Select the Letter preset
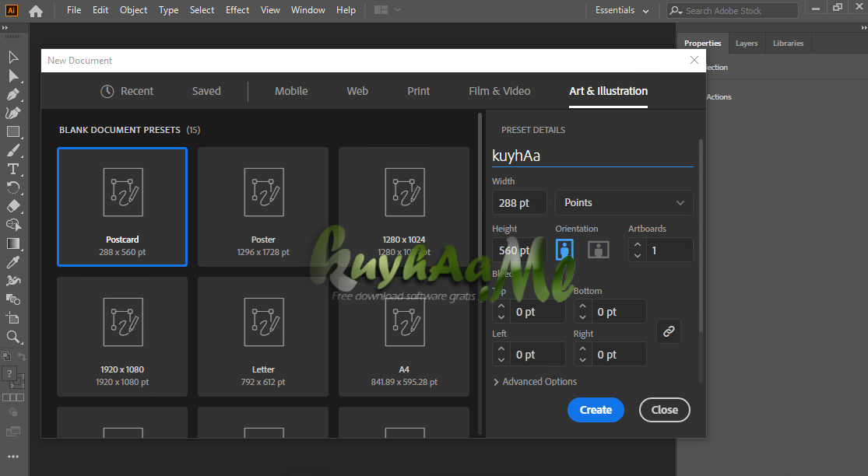Image resolution: width=868 pixels, height=476 pixels. point(263,337)
